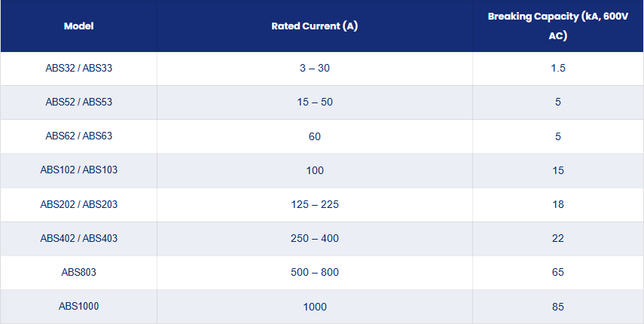The height and width of the screenshot is (324, 644).
Task: Click the 15 – 50 rated current value
Action: (x=315, y=102)
